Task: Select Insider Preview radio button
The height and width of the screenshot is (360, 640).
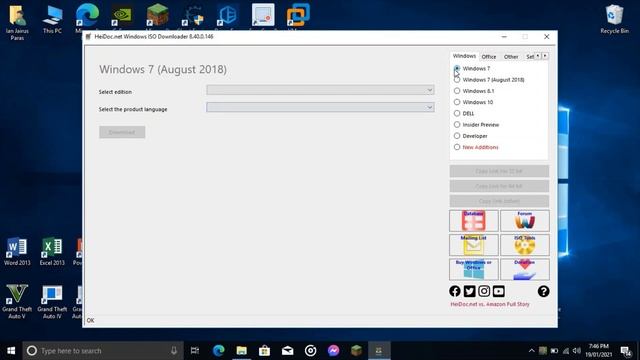Action: [x=457, y=124]
